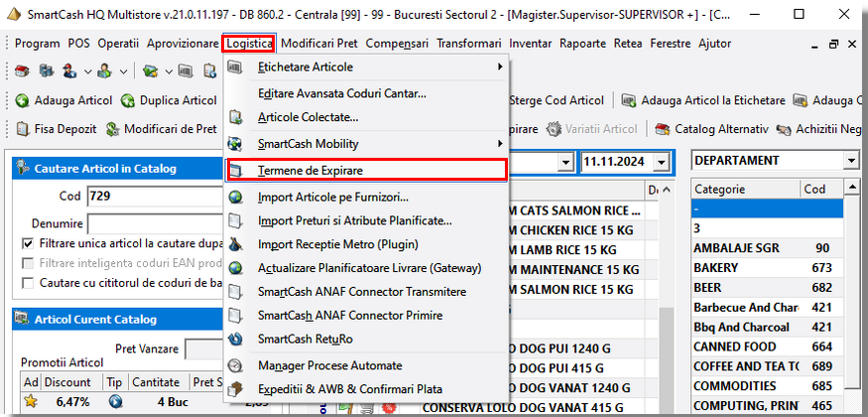
Task: Click the Duplica Articol green icon
Action: [x=128, y=100]
